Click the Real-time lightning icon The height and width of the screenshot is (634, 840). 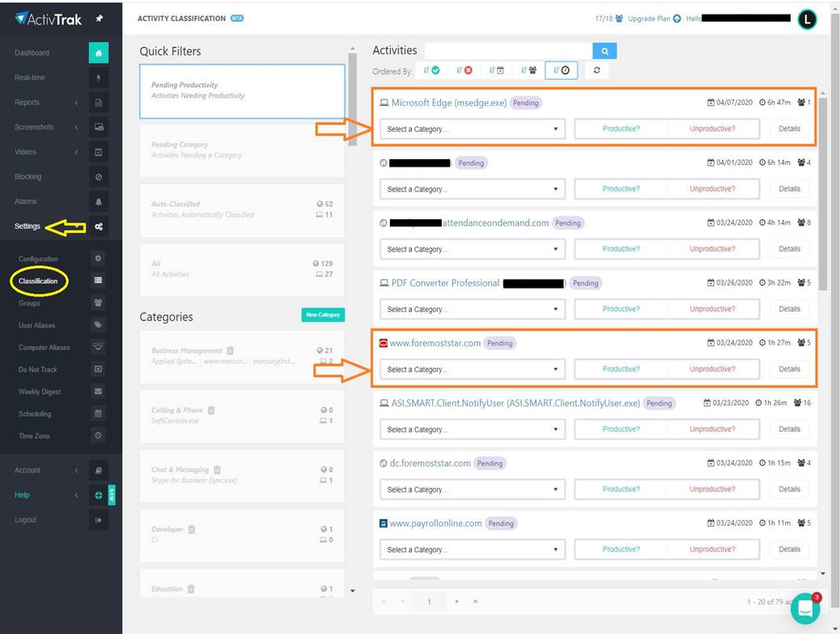(99, 78)
